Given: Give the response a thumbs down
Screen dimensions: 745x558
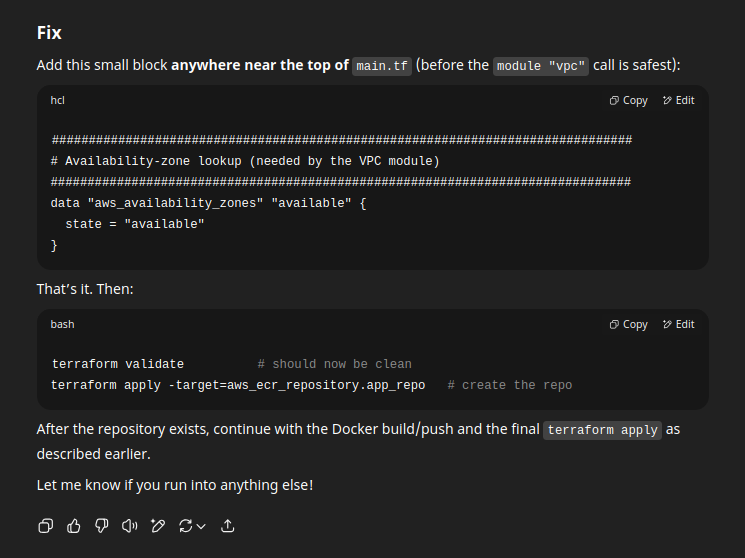Looking at the screenshot, I should [102, 526].
